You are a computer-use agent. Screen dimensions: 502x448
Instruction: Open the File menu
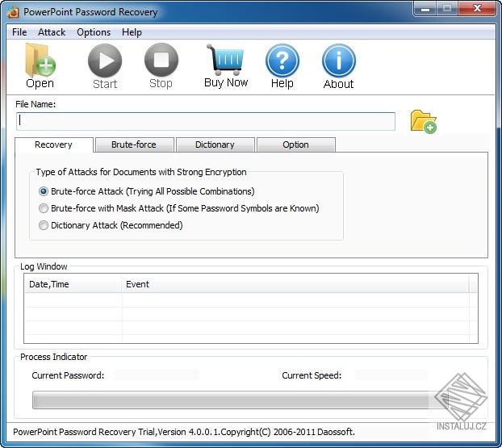pos(19,32)
